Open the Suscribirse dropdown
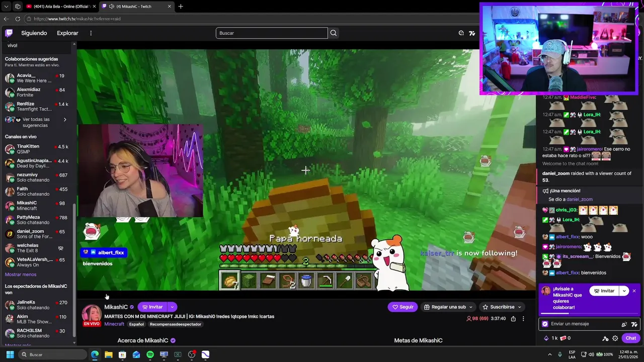This screenshot has width=644, height=362. coord(502,307)
